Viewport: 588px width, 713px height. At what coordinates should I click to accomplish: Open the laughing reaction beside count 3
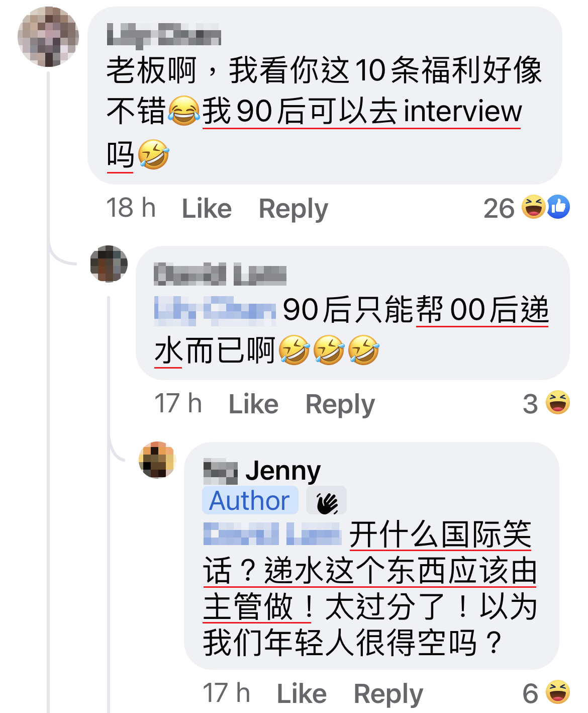click(558, 402)
